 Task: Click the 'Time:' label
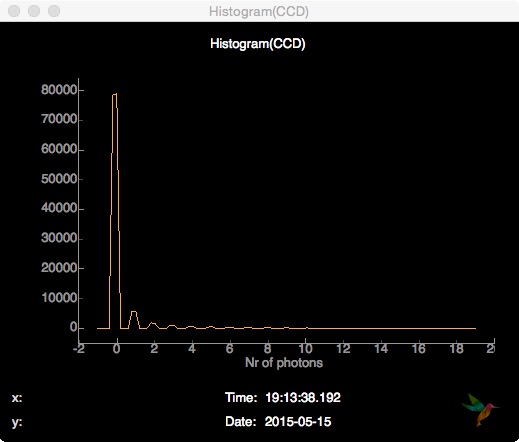pos(241,397)
